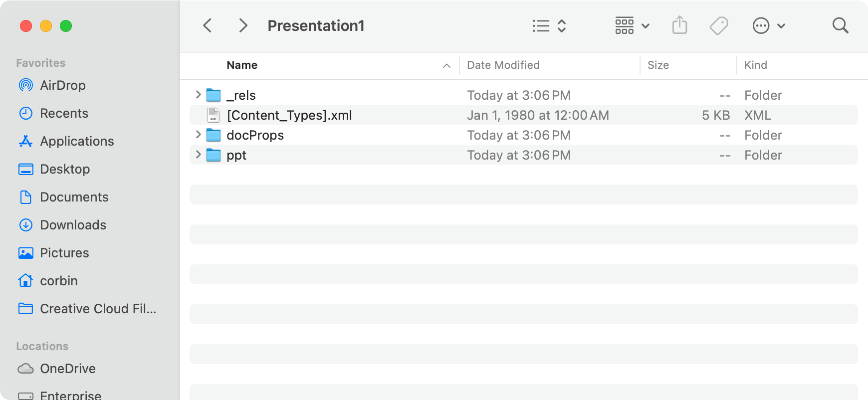This screenshot has width=868, height=400.
Task: Sort by the Name column header
Action: 242,65
